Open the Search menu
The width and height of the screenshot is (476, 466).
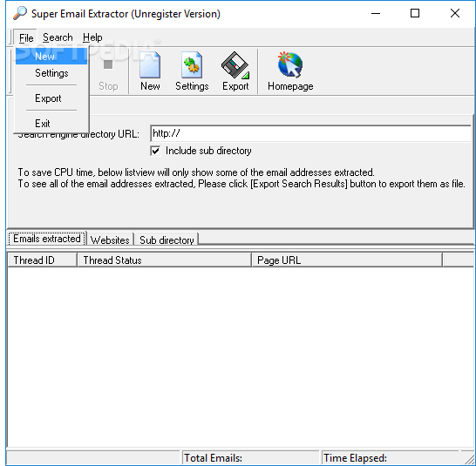pos(58,37)
